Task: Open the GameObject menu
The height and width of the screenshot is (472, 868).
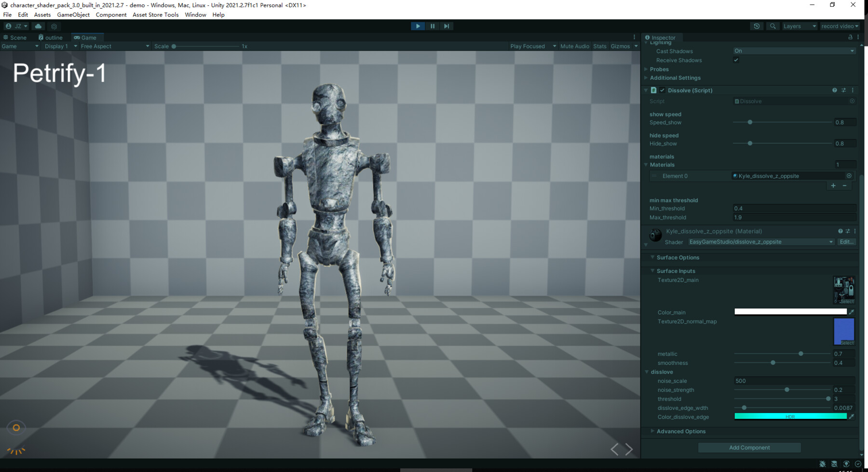Action: point(73,14)
